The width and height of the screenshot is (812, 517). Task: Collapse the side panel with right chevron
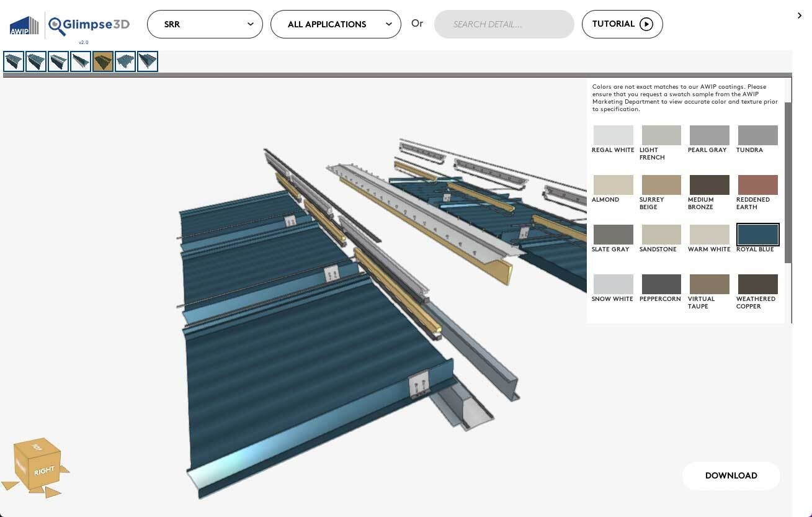[799, 16]
